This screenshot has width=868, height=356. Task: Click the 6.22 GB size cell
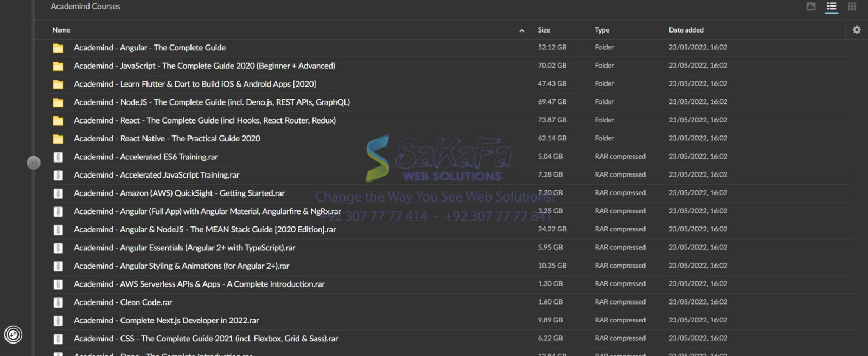tap(550, 338)
